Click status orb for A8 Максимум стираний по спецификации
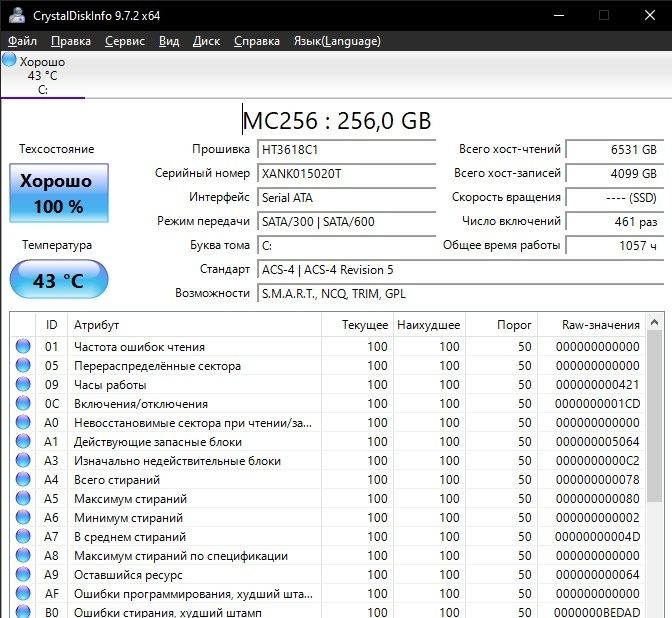Screen dimensions: 672x618 click(x=23, y=555)
